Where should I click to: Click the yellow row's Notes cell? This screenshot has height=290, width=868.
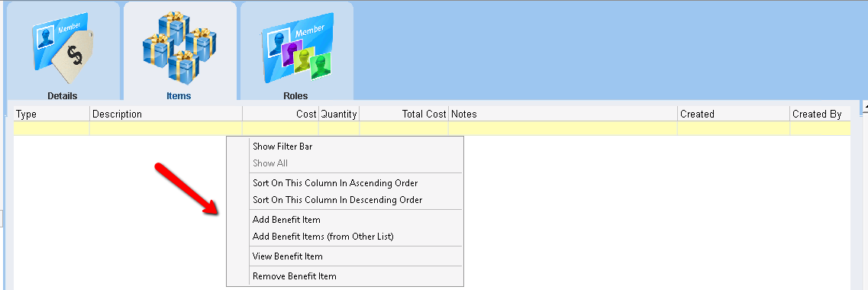click(x=563, y=128)
